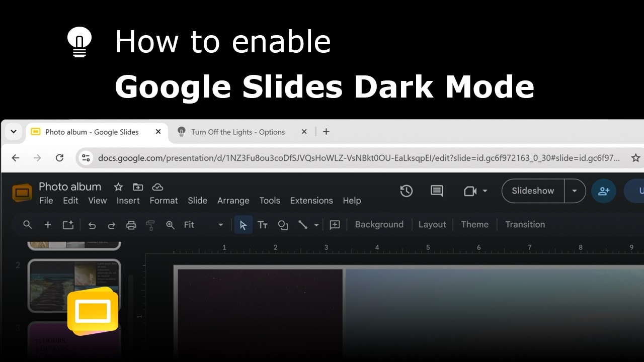
Task: Select slide 3 thumbnail in filmstrip
Action: pyautogui.click(x=74, y=342)
